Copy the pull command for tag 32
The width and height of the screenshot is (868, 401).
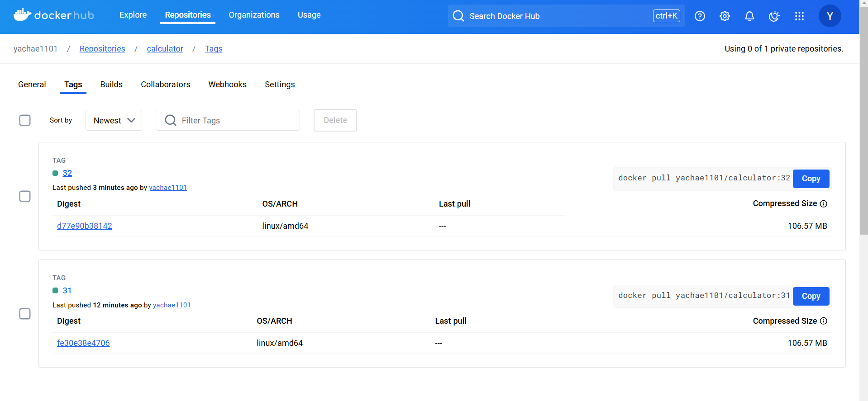click(x=811, y=179)
